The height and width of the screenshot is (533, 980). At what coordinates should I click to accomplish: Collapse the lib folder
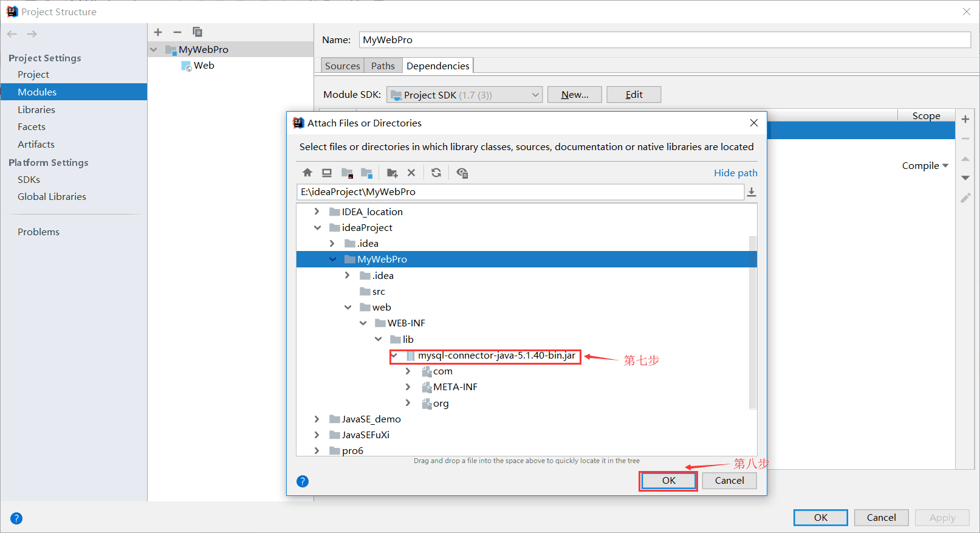pos(378,339)
